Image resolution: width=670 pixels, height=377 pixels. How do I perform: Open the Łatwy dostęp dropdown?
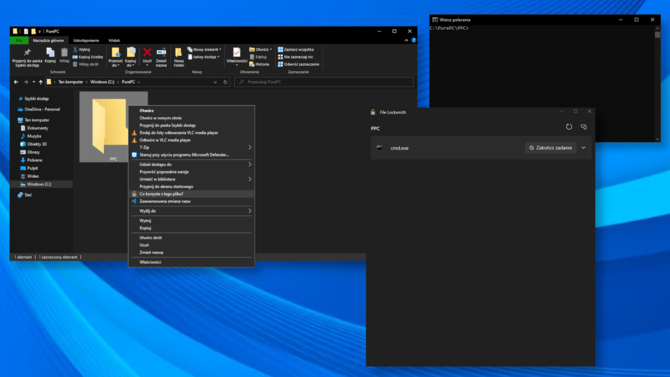(x=204, y=57)
